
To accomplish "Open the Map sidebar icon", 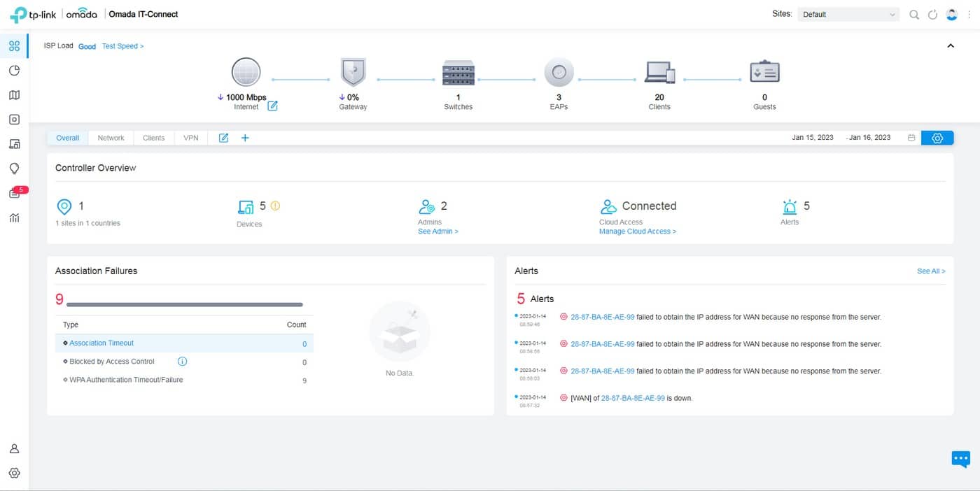I will [14, 95].
